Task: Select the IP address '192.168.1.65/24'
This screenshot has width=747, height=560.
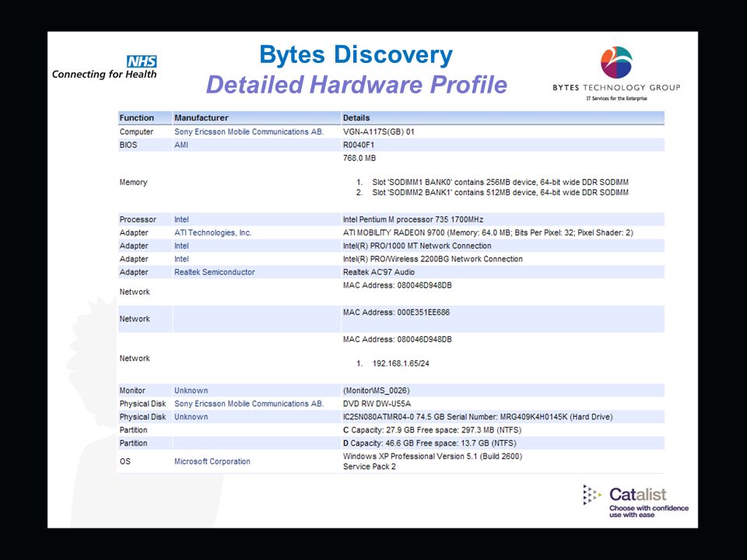Action: click(401, 363)
